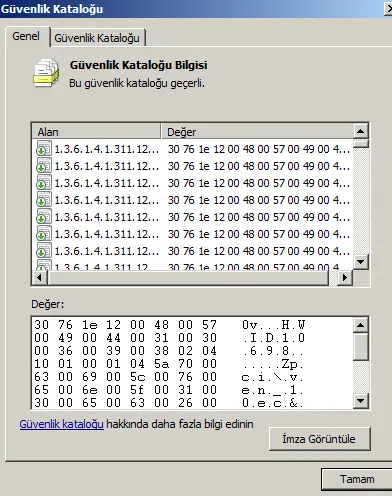Sort list by the Alan column header
This screenshot has width=392, height=496.
(x=96, y=132)
